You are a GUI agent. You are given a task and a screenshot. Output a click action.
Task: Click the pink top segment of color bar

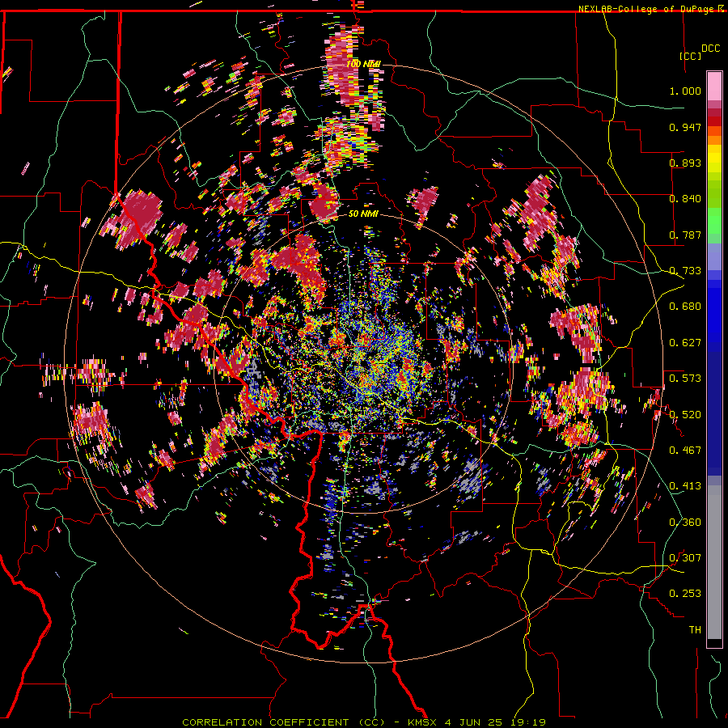coord(714,87)
